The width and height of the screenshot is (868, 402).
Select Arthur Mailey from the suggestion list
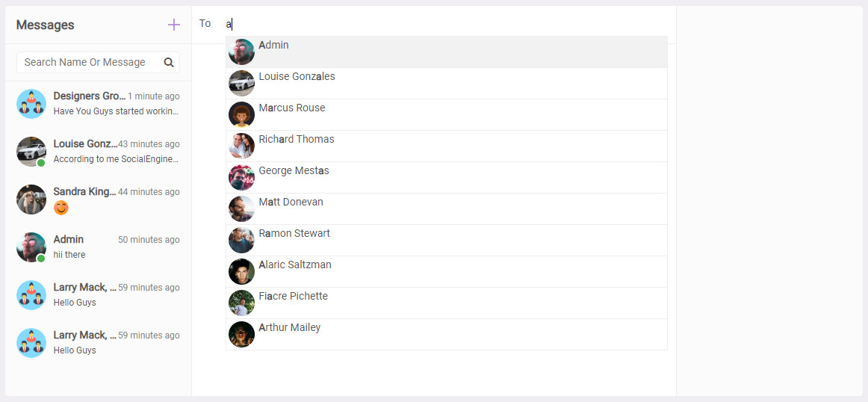447,335
